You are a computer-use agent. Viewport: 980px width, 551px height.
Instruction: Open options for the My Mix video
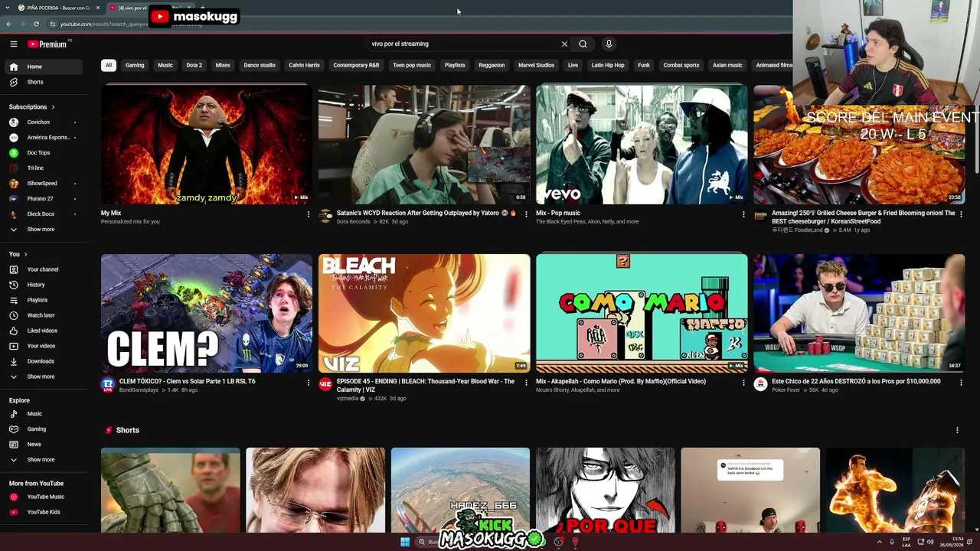tap(309, 214)
